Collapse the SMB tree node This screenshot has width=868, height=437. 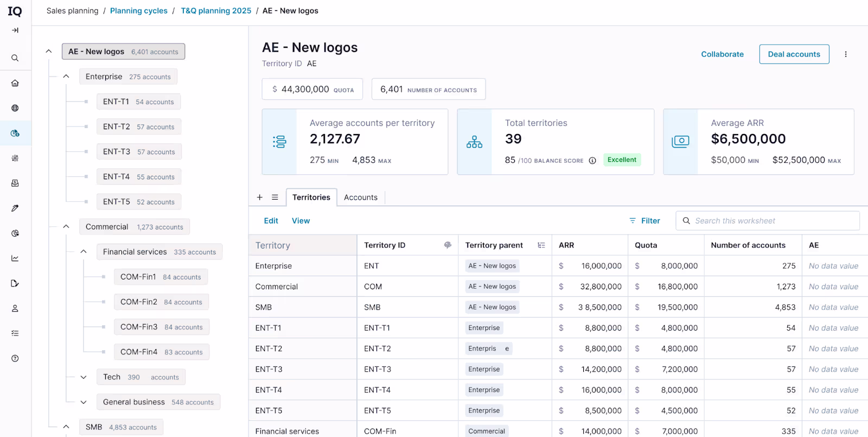pos(66,427)
